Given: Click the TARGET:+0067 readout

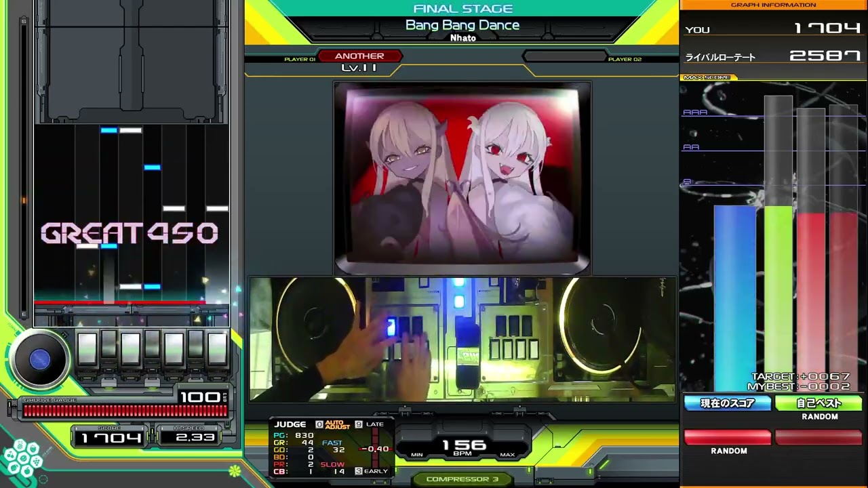Looking at the screenshot, I should tap(801, 377).
